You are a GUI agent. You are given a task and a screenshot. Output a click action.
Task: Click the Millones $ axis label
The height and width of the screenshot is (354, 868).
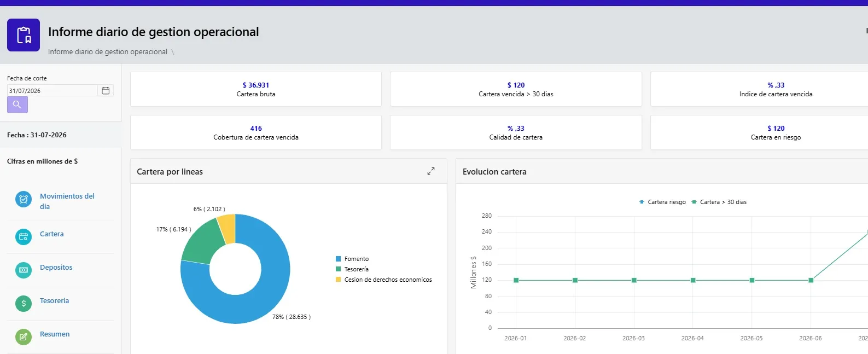[474, 272]
